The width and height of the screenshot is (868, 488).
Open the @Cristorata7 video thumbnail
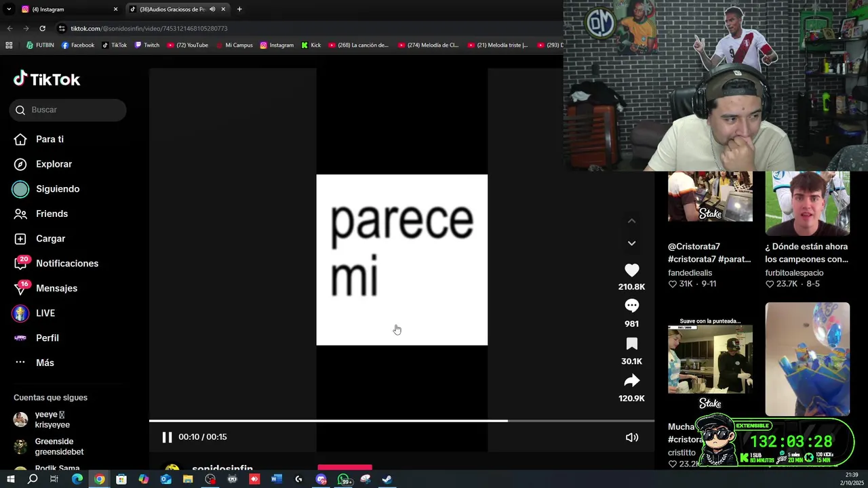coord(710,196)
